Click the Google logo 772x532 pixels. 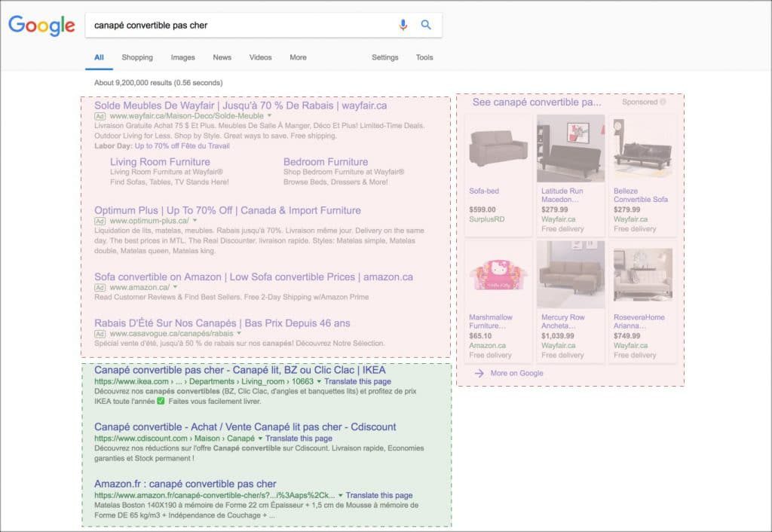point(42,25)
